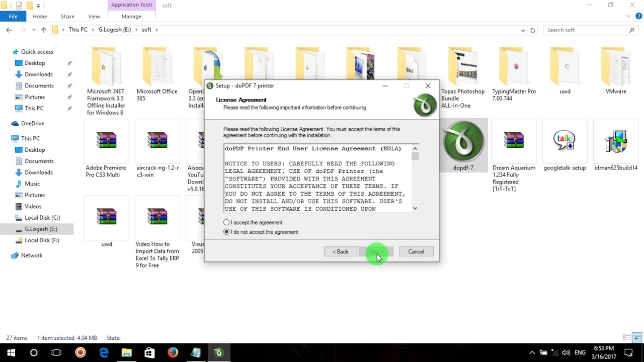
Task: Open the recent locations dropdown arrow
Action: pyautogui.click(x=33, y=30)
